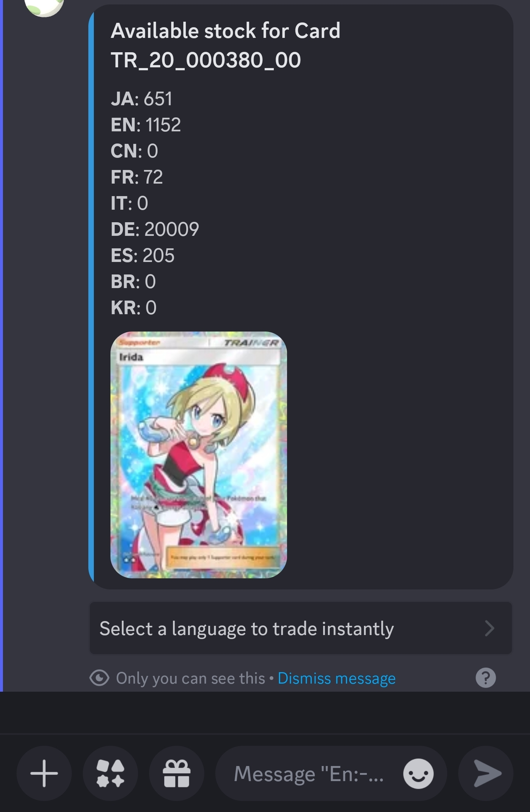Click the EN: 1152 stock line
This screenshot has height=812, width=530.
point(146,125)
